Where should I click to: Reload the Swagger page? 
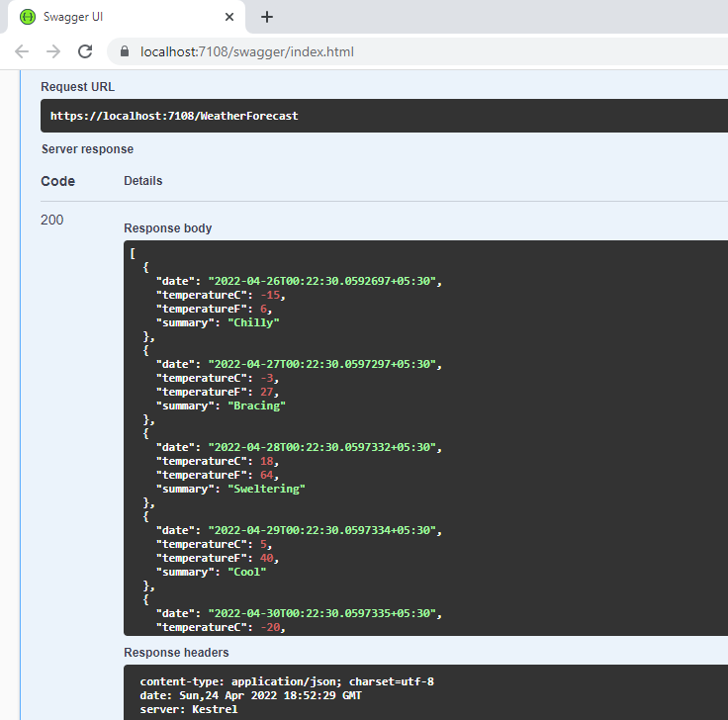pos(86,51)
